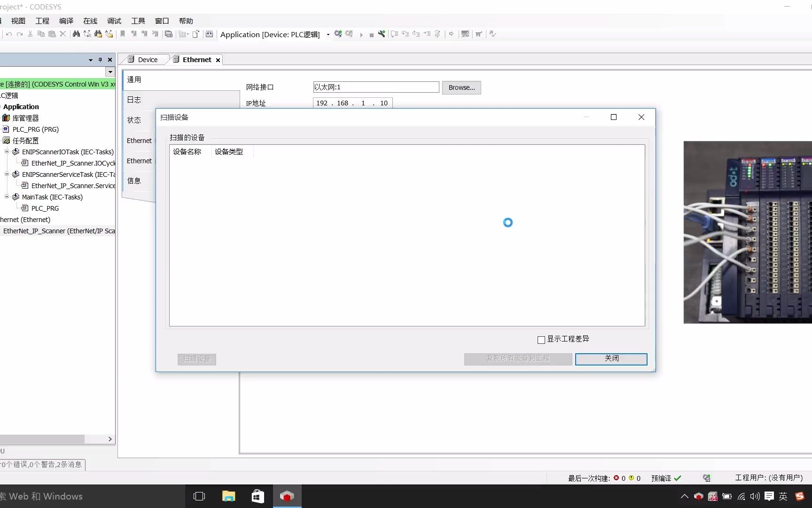Close the scan dialog with 关闭 button
Viewport: 812px width, 508px height.
point(610,358)
